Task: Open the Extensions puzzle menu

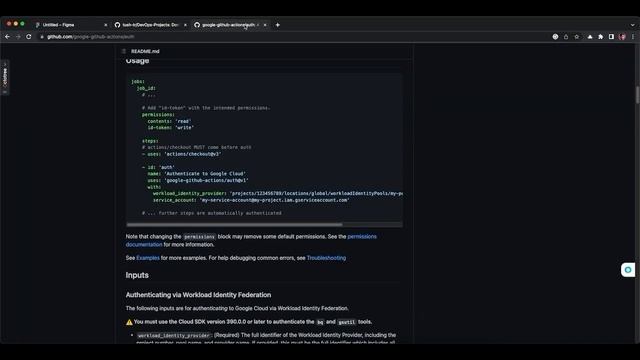Action: pyautogui.click(x=600, y=37)
